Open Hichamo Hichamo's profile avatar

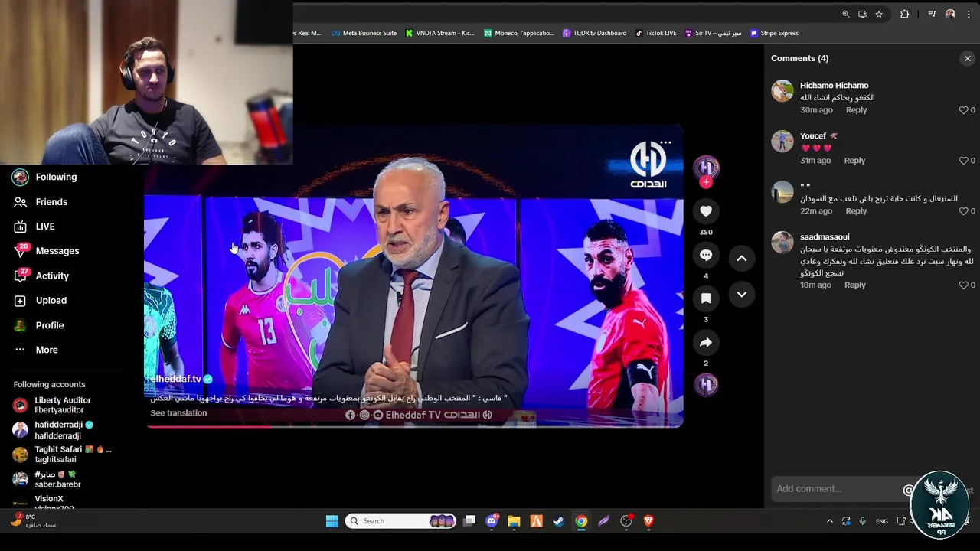782,91
